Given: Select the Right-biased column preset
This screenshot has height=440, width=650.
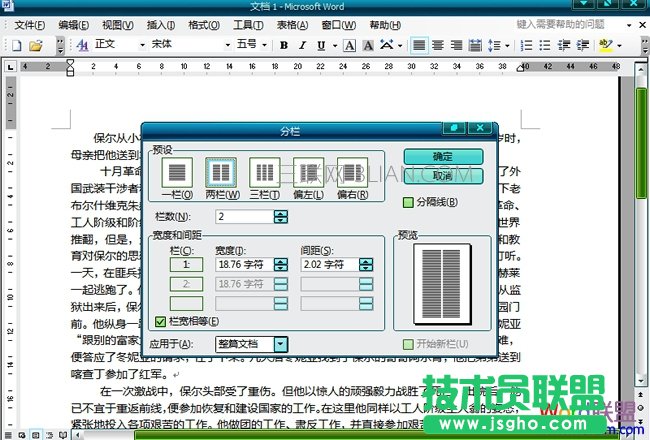Looking at the screenshot, I should click(x=352, y=173).
